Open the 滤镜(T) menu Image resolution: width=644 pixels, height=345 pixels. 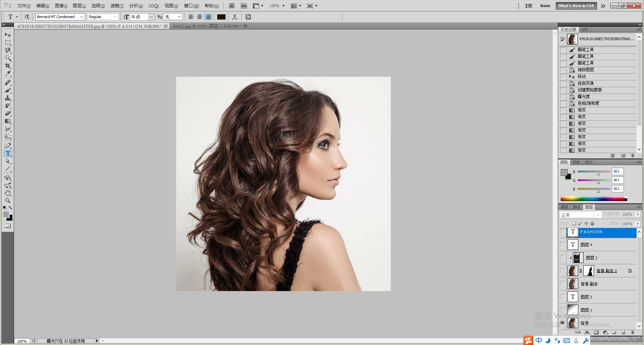click(x=117, y=6)
